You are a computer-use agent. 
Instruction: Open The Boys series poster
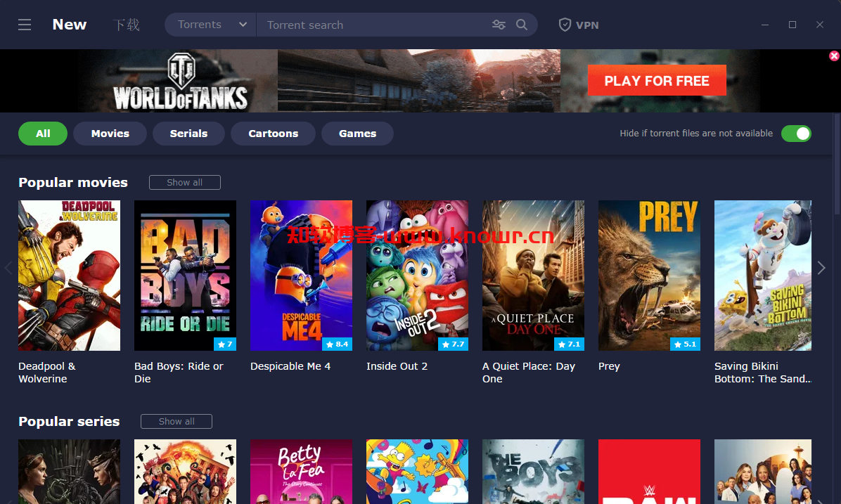click(533, 472)
